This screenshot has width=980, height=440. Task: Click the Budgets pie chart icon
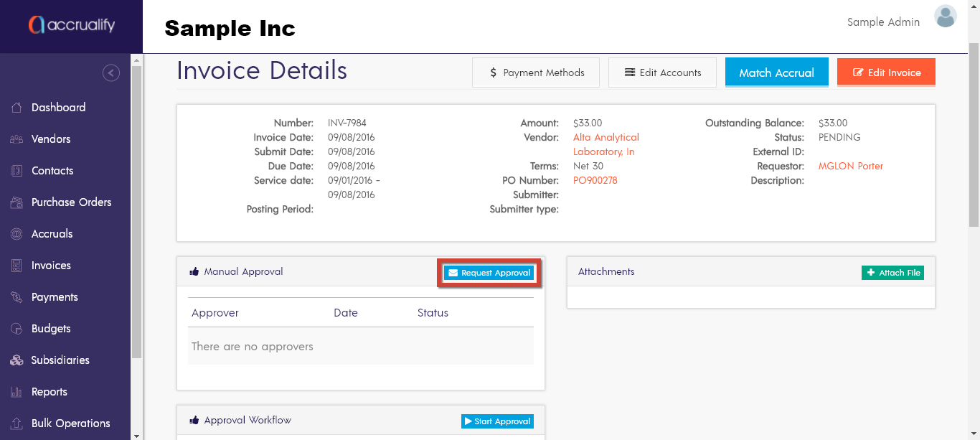tap(17, 329)
